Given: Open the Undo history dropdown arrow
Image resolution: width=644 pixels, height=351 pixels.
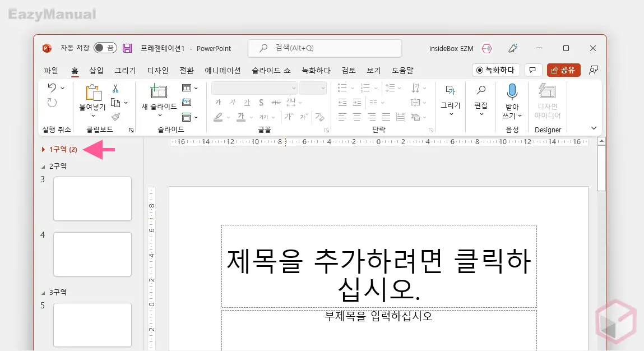Looking at the screenshot, I should 62,88.
